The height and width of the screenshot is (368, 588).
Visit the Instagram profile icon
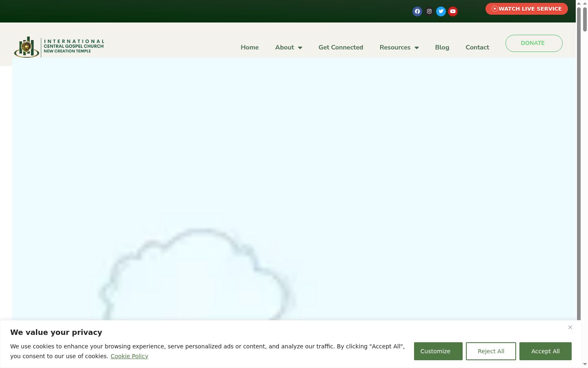coord(429,11)
